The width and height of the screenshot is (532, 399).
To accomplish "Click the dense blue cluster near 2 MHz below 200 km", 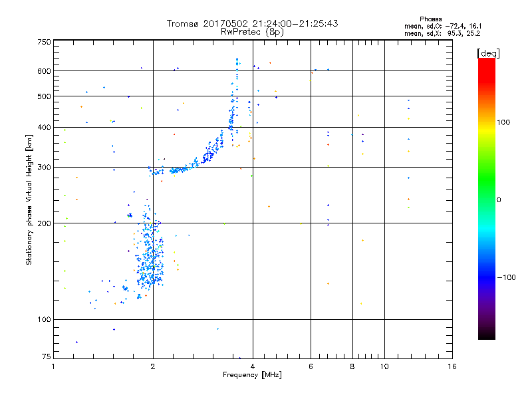I will (x=150, y=253).
